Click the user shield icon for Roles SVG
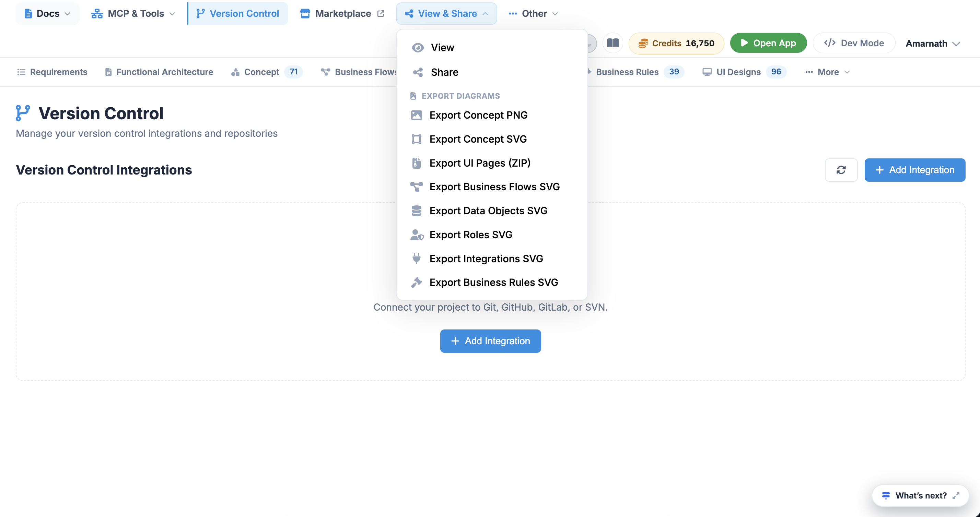This screenshot has width=980, height=517. [417, 235]
